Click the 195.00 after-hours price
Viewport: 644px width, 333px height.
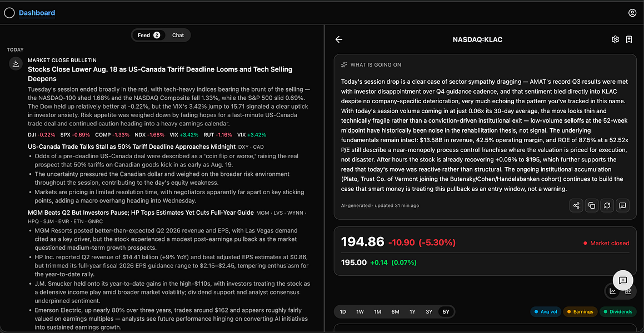353,263
